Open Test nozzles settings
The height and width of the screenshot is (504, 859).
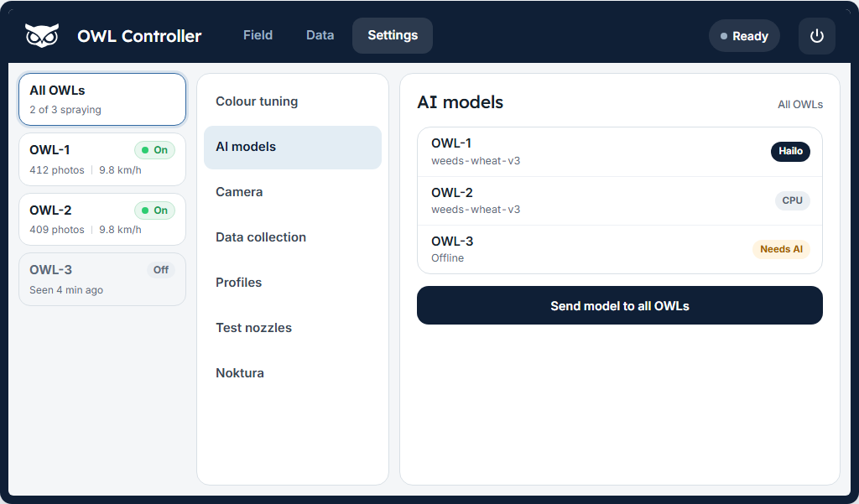pos(293,328)
